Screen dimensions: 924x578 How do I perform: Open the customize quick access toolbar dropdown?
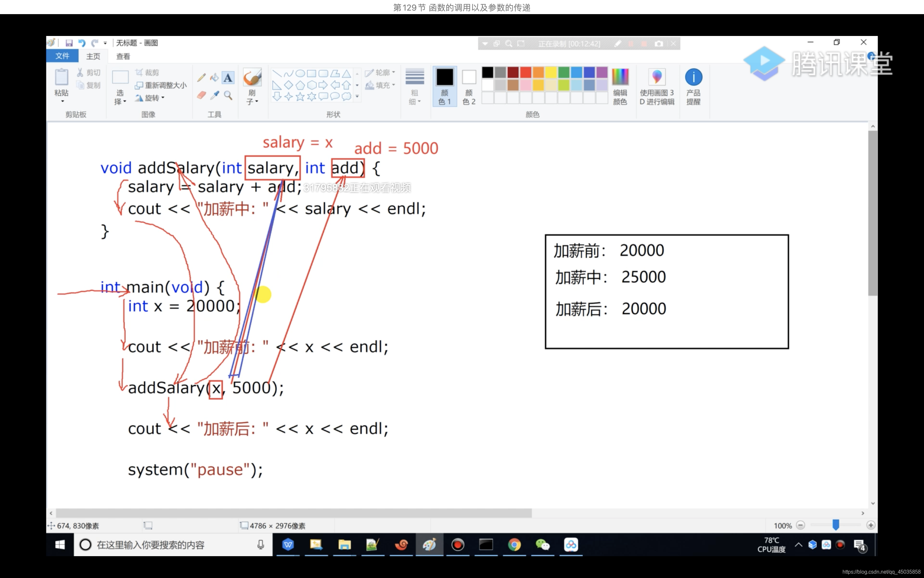click(x=105, y=43)
